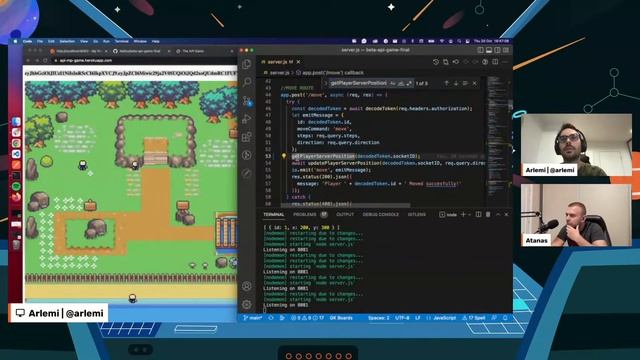The width and height of the screenshot is (640, 360).
Task: Toggle Match Whole Word in find widget
Action: 401,83
